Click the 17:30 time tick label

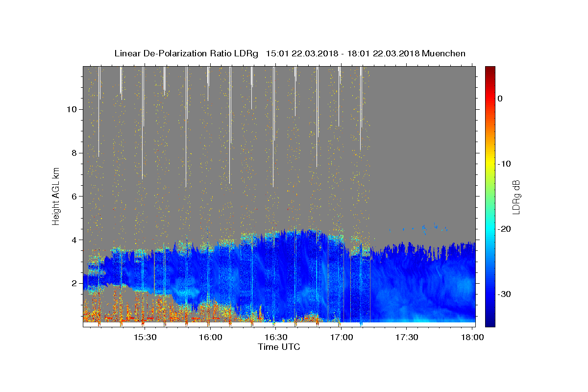coord(407,337)
